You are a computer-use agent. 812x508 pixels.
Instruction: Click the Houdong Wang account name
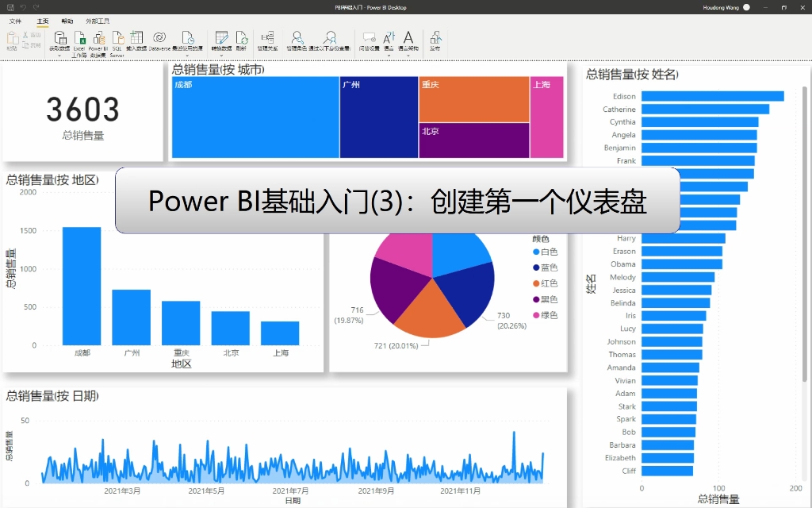tap(721, 7)
